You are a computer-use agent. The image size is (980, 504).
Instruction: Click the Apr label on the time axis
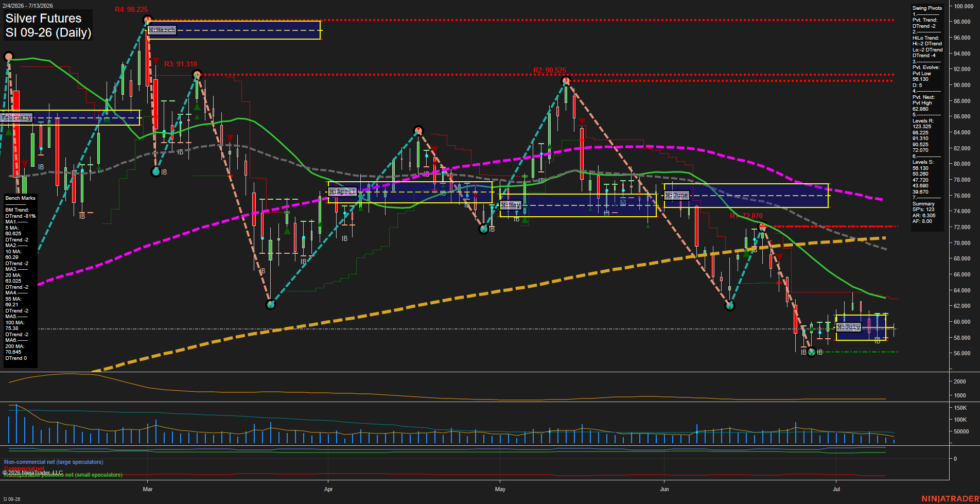(x=328, y=489)
